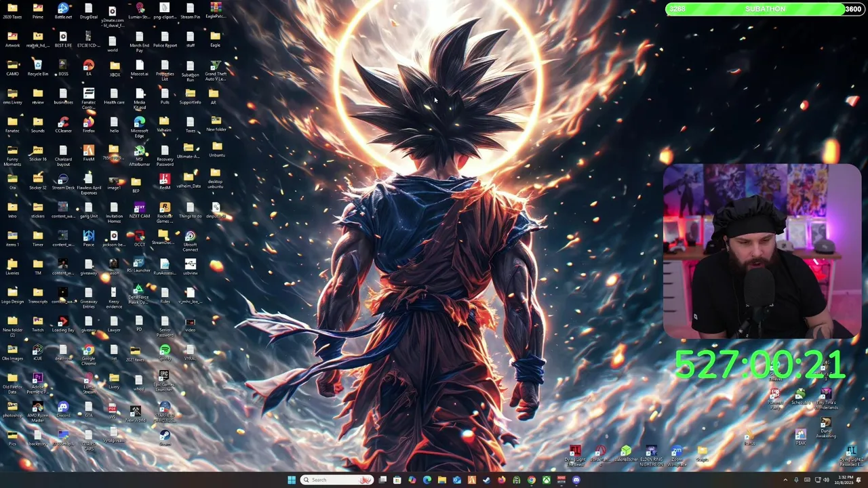Open Discord from the taskbar
This screenshot has width=868, height=488.
coord(576,480)
